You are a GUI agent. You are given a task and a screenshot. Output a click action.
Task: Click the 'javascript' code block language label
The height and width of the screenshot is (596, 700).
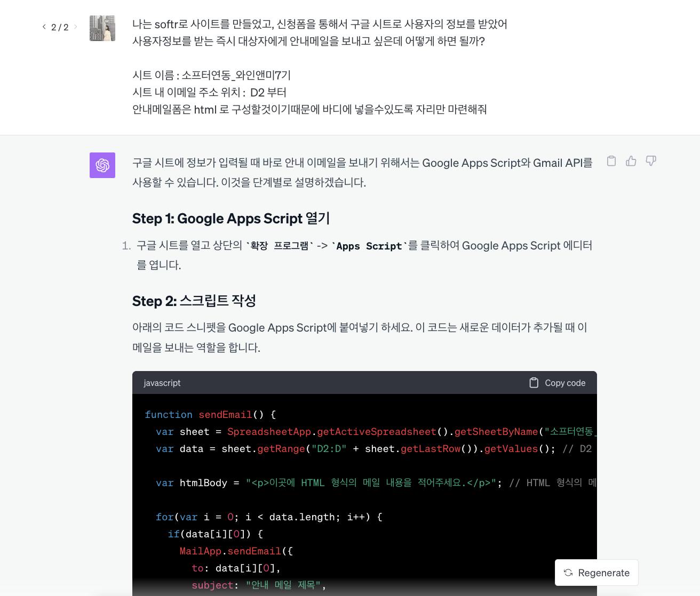(162, 383)
